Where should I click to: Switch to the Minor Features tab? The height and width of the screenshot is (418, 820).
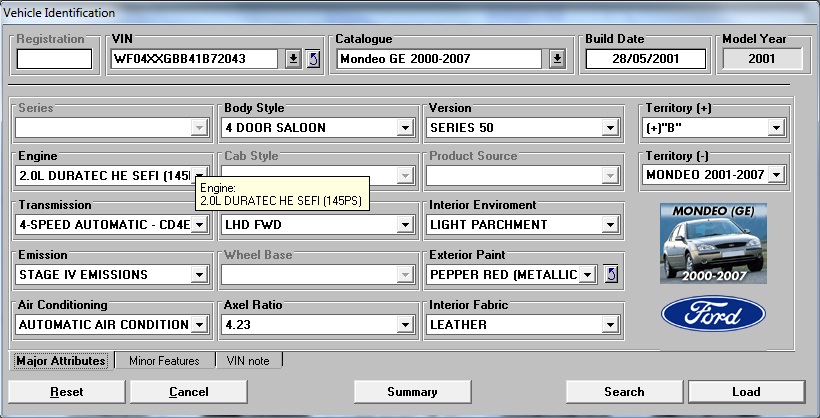164,361
